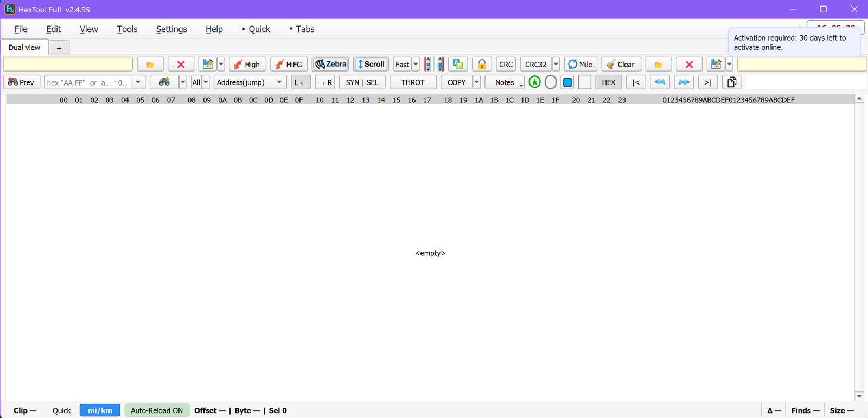
Task: Click the left pane save disk icon
Action: [x=207, y=65]
